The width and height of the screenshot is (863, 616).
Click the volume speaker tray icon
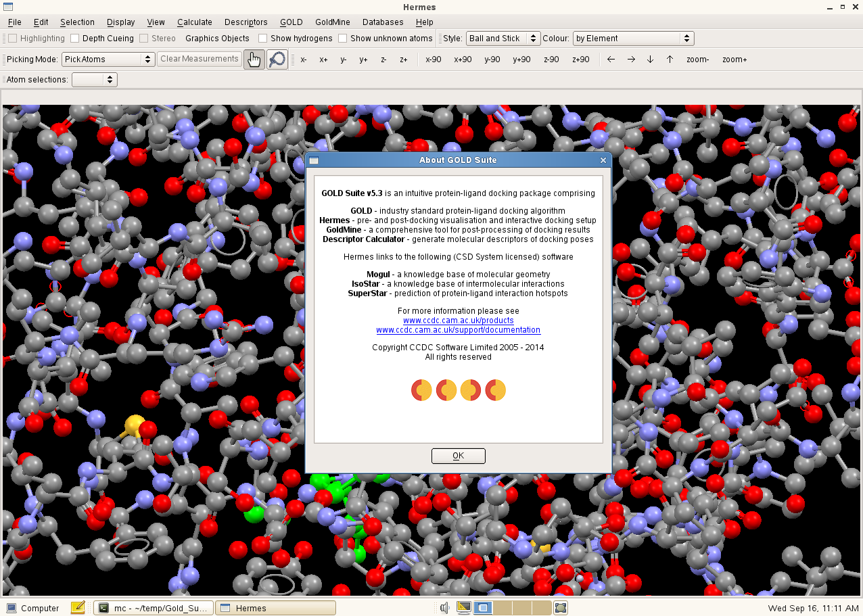click(x=444, y=608)
